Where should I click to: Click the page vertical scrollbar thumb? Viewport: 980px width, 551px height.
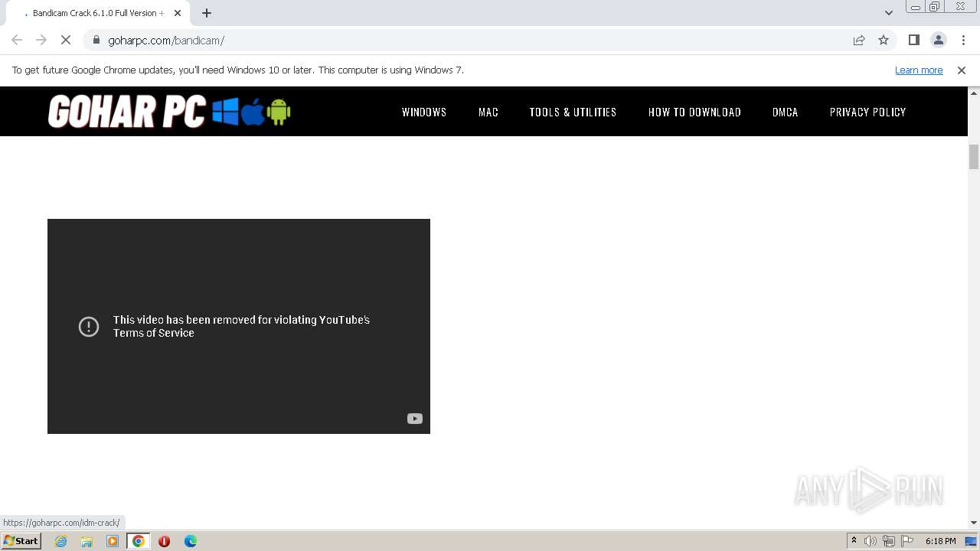pyautogui.click(x=974, y=156)
